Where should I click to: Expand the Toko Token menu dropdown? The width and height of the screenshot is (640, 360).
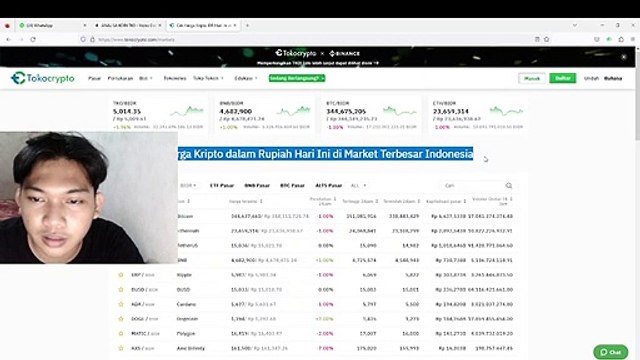tap(208, 78)
